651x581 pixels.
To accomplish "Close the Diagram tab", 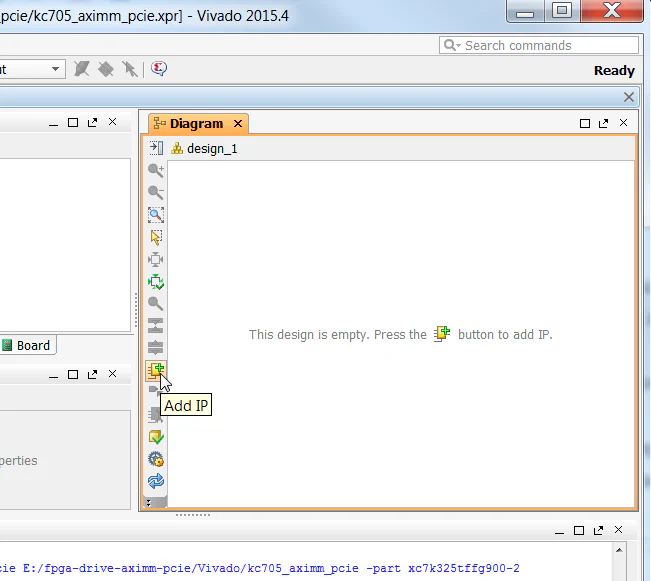I will point(238,124).
